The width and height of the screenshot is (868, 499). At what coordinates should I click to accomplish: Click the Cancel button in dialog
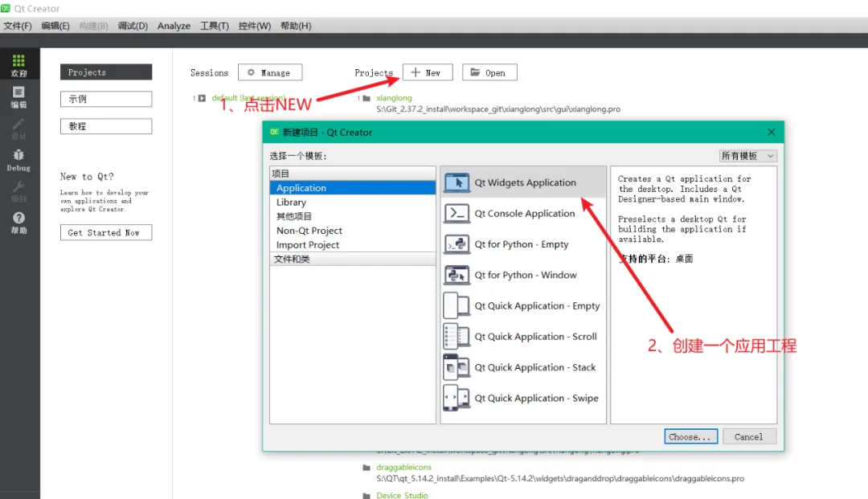pos(749,436)
